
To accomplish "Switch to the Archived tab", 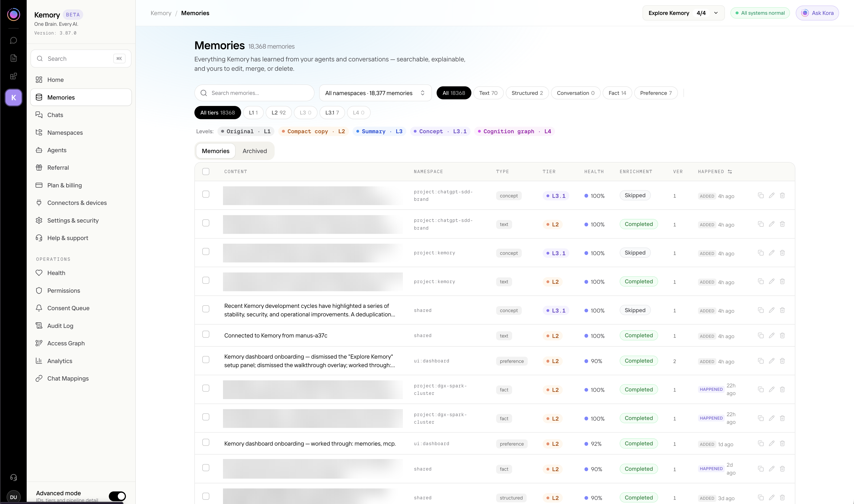I will [255, 151].
